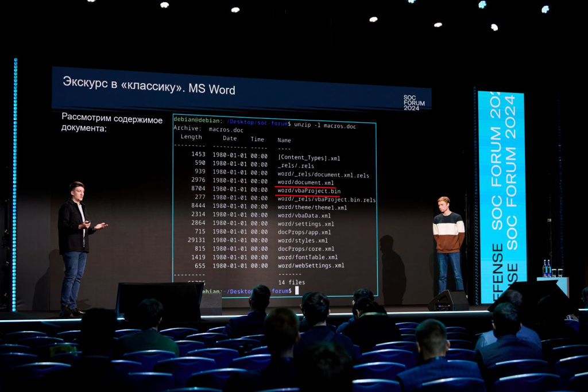Image resolution: width=588 pixels, height=392 pixels.
Task: Click the '14 files' summary line
Action: tap(292, 282)
